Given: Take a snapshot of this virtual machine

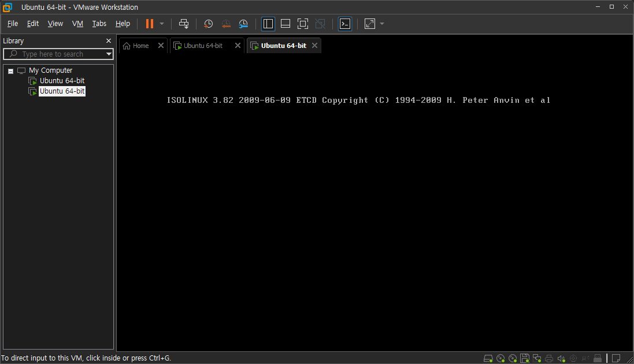Looking at the screenshot, I should pyautogui.click(x=208, y=24).
